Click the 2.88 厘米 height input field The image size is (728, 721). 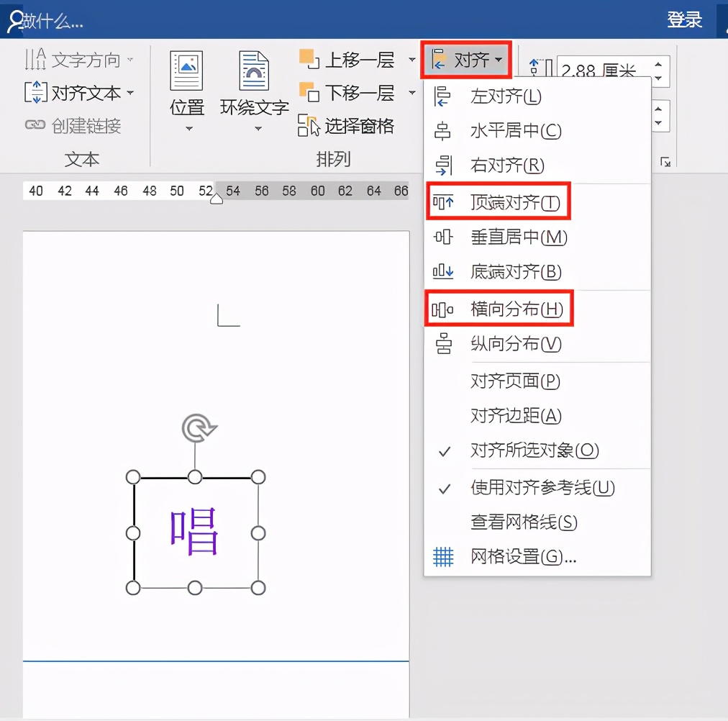point(604,71)
